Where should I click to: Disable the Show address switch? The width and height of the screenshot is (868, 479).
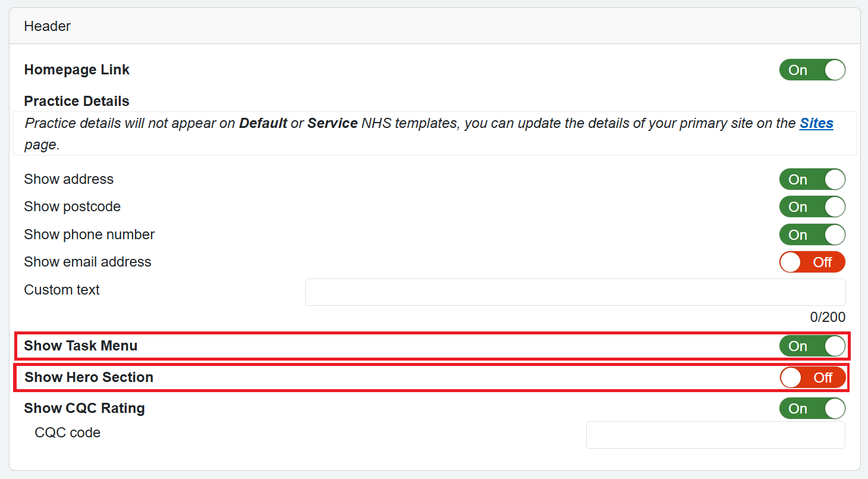[812, 179]
